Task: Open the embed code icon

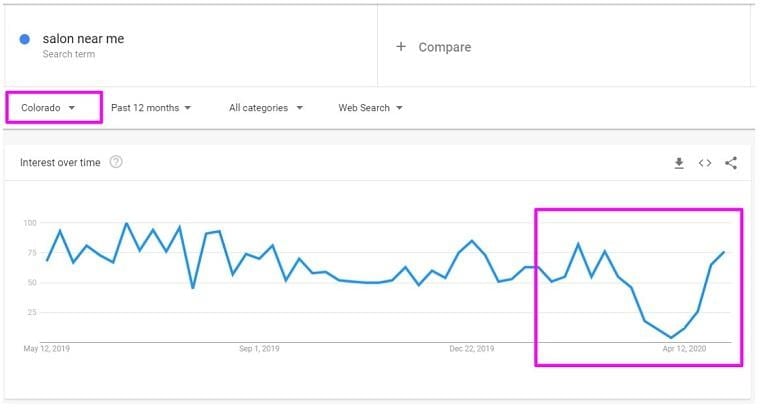Action: coord(705,163)
